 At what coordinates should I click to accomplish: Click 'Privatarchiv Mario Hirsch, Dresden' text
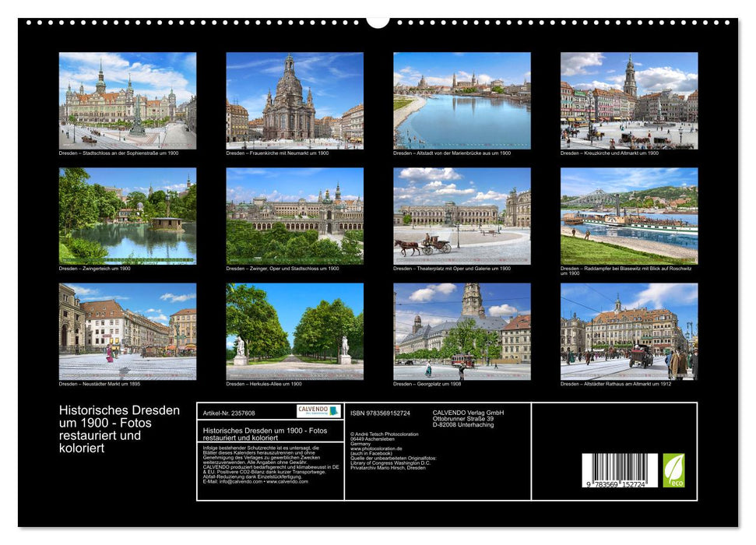(389, 468)
